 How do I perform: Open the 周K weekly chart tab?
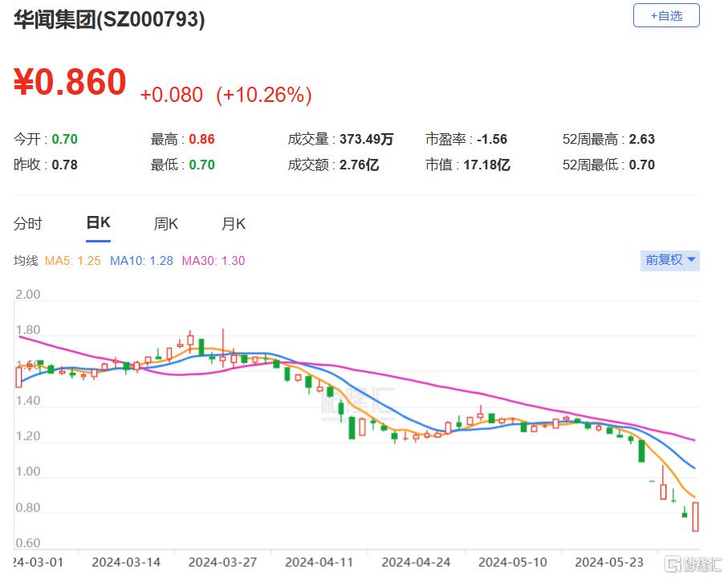click(166, 224)
